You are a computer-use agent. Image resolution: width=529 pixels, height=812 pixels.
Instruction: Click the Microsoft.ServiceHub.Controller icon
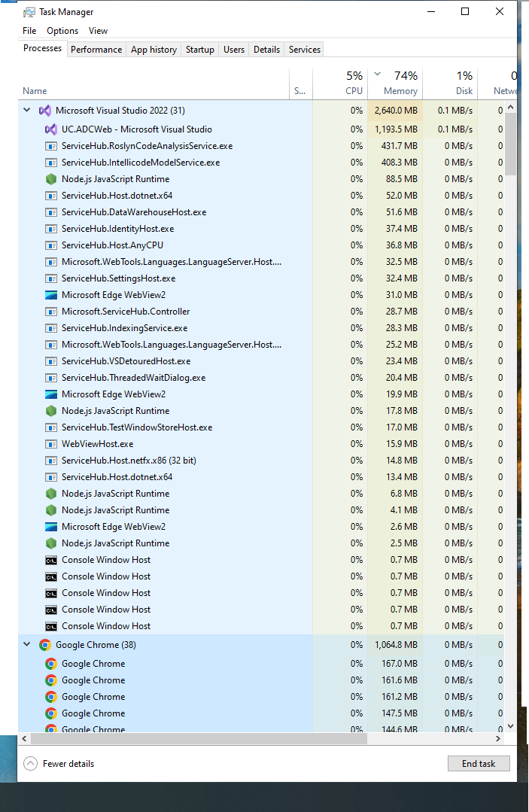[50, 312]
